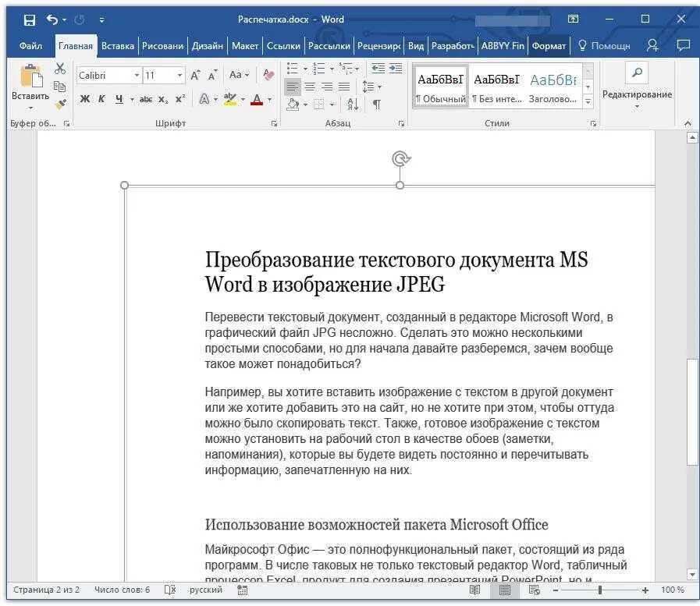Click the Save icon in quick access toolbar
The image size is (700, 606).
[30, 19]
